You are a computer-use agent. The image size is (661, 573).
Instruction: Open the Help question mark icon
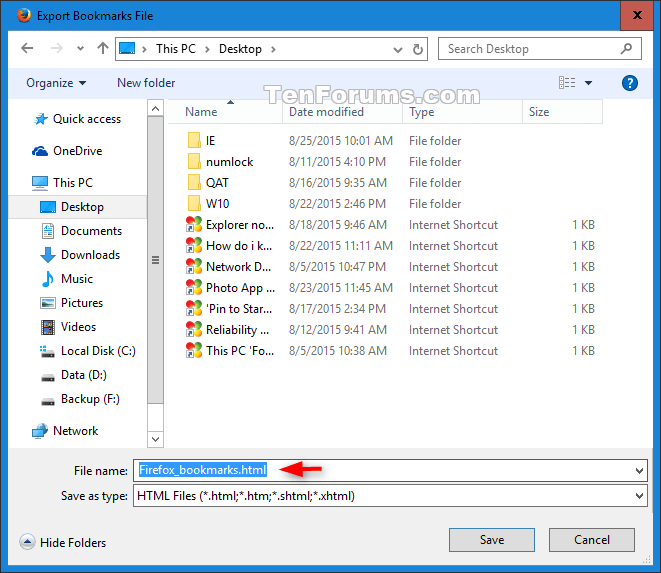click(629, 83)
